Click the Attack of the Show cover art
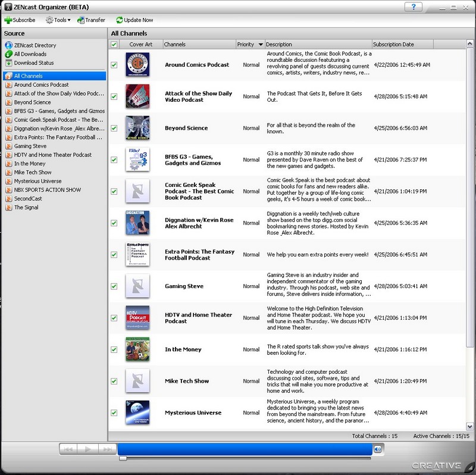Image resolution: width=476 pixels, height=475 pixels. pyautogui.click(x=137, y=96)
